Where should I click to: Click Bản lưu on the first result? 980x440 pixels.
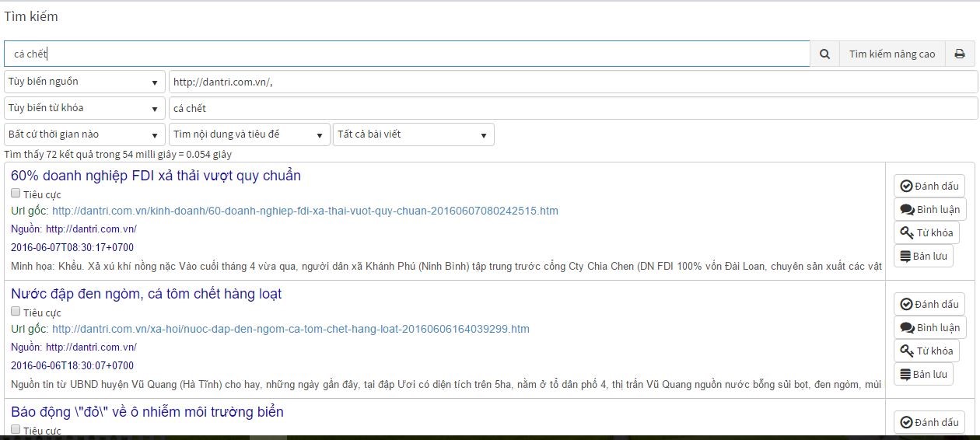pos(923,256)
